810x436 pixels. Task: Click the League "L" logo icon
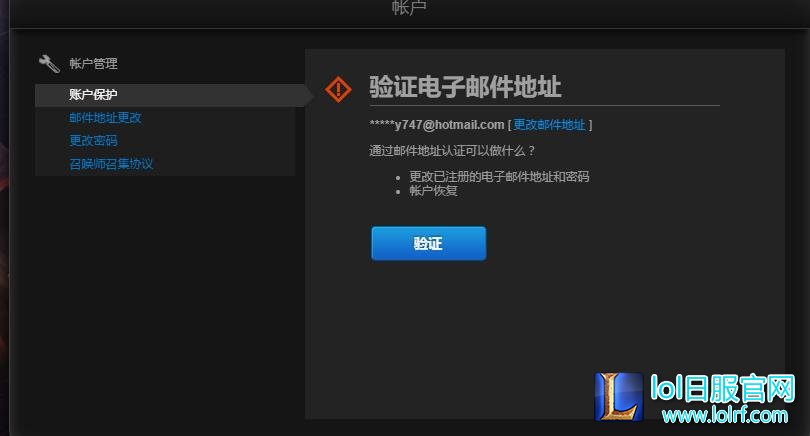[619, 399]
